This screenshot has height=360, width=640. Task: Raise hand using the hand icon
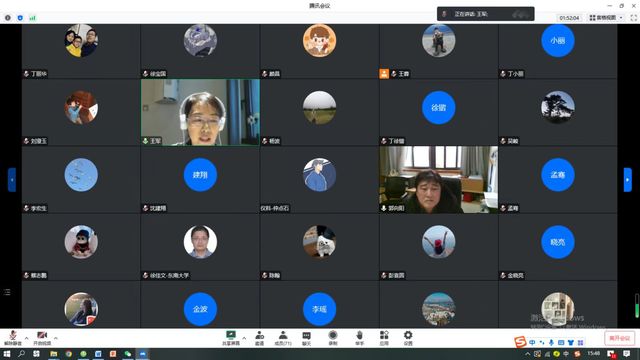359,338
